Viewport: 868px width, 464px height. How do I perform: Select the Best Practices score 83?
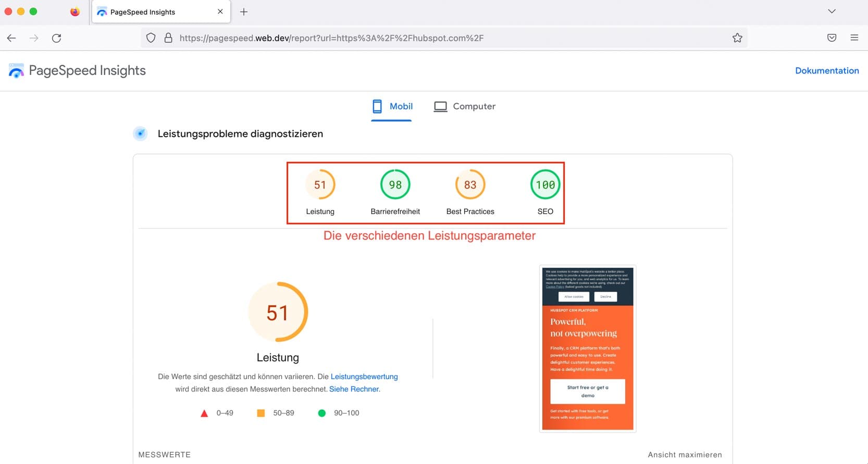point(470,185)
